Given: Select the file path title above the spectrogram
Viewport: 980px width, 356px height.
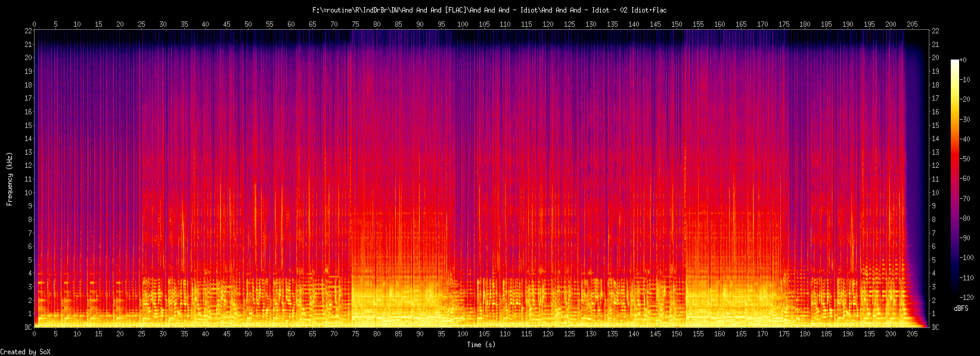Looking at the screenshot, I should 489,10.
